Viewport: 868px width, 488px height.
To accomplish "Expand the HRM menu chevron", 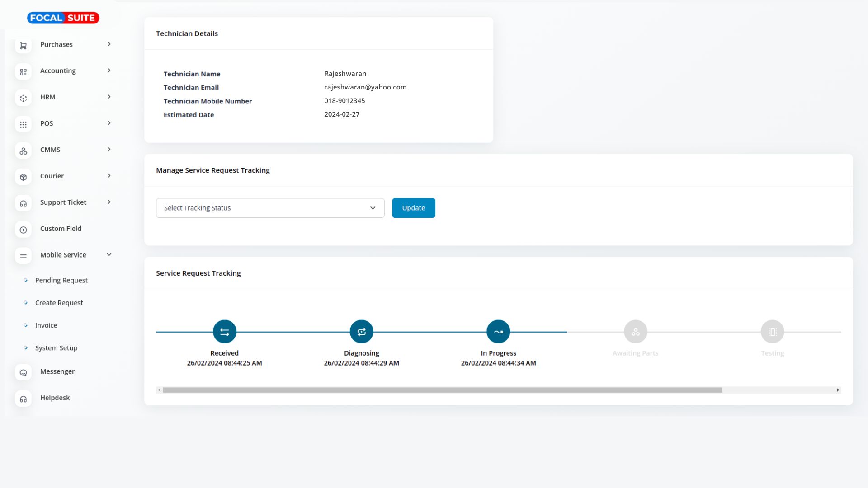I will [109, 97].
